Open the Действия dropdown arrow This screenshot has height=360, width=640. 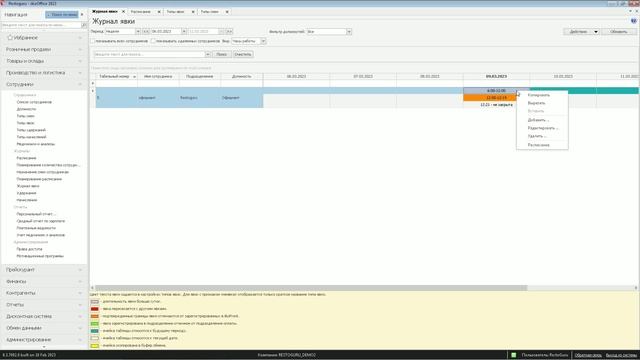[x=596, y=31]
